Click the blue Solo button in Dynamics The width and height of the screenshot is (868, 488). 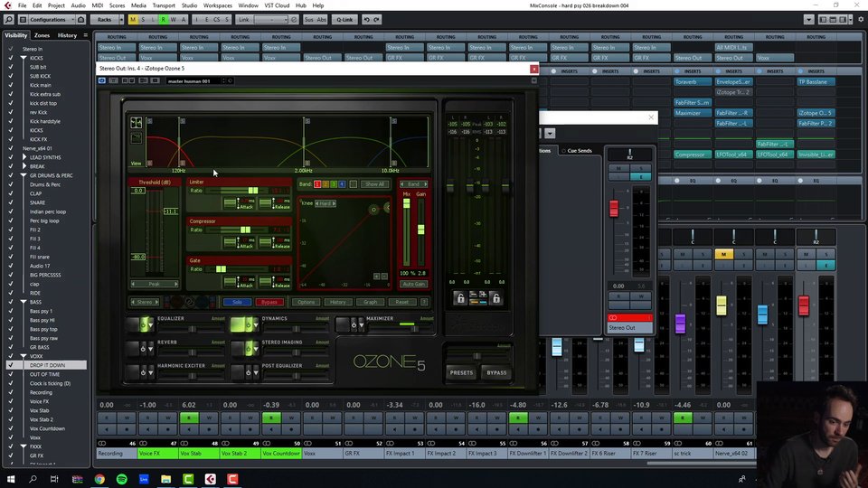(237, 302)
